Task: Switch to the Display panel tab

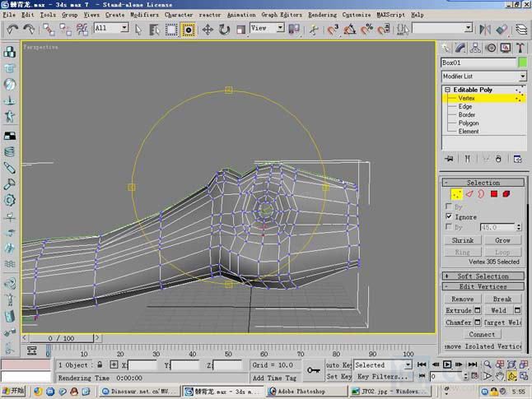Action: 506,49
